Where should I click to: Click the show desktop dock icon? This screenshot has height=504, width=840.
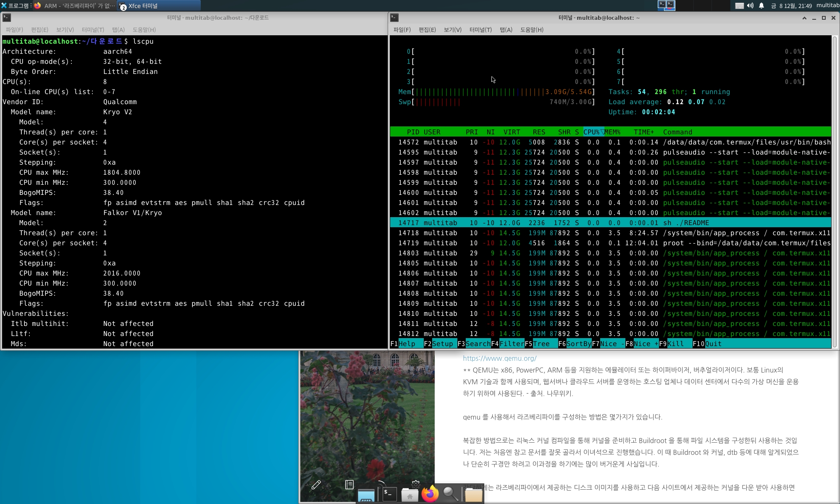(366, 495)
